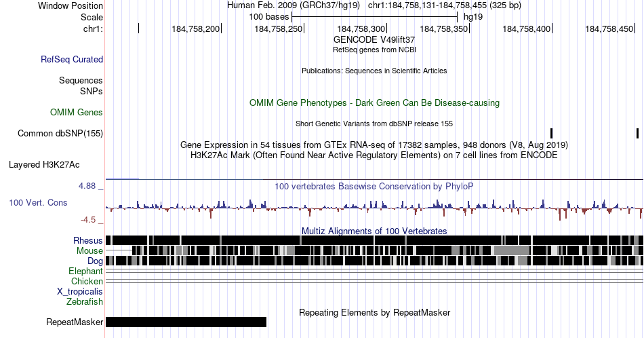Click the -4.5 conservation lower scale value
644x338 pixels.
88,220
